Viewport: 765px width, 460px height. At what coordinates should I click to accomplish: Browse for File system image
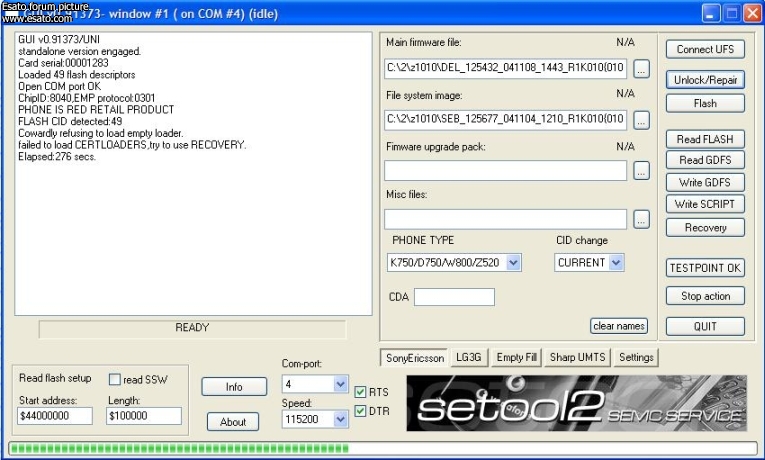pyautogui.click(x=641, y=120)
